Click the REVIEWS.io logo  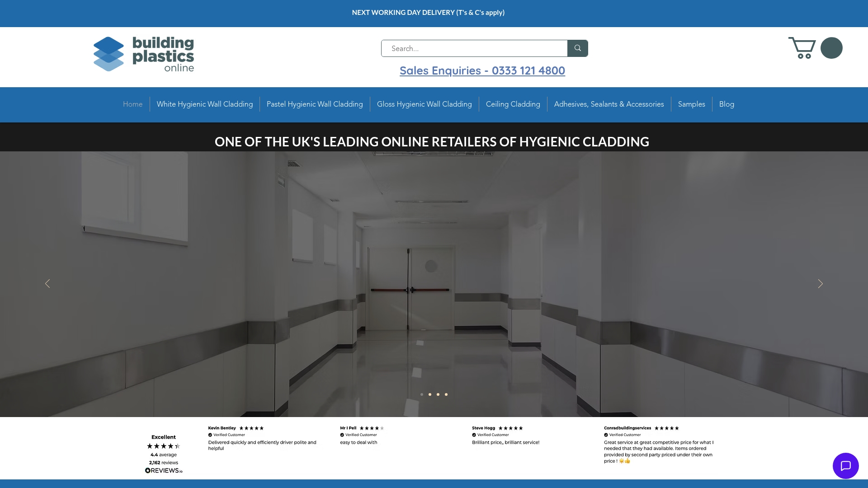click(x=164, y=470)
